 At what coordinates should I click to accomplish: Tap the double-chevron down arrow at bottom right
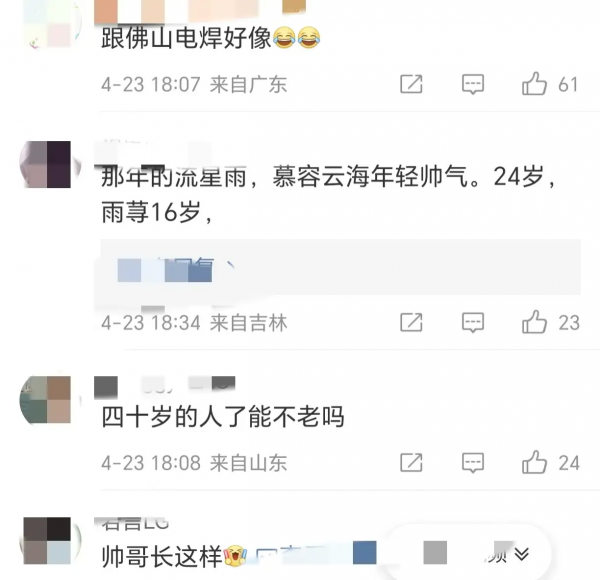522,553
